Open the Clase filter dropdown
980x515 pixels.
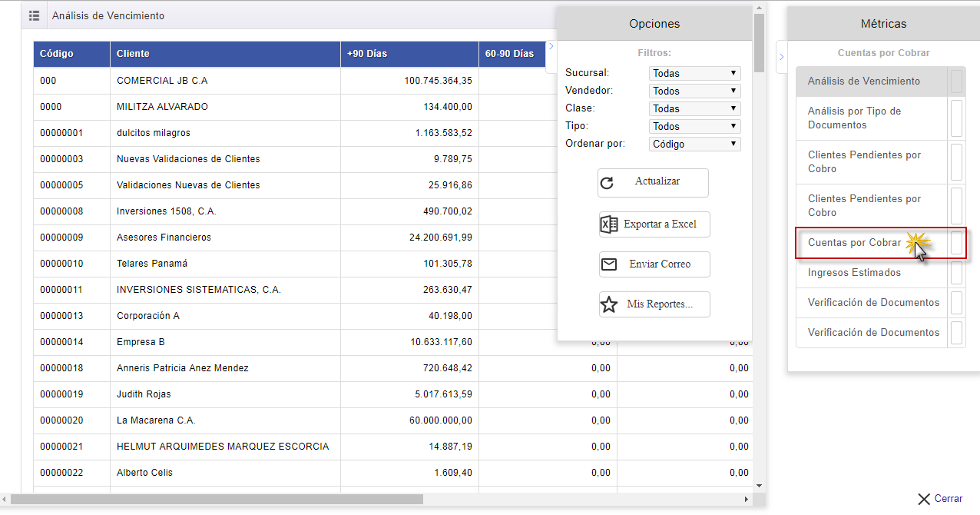click(x=694, y=108)
